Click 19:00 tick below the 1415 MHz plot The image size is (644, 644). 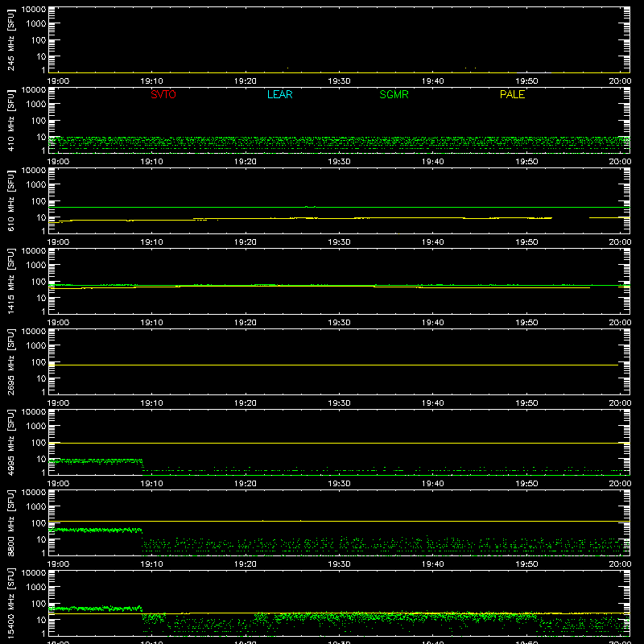(x=58, y=323)
